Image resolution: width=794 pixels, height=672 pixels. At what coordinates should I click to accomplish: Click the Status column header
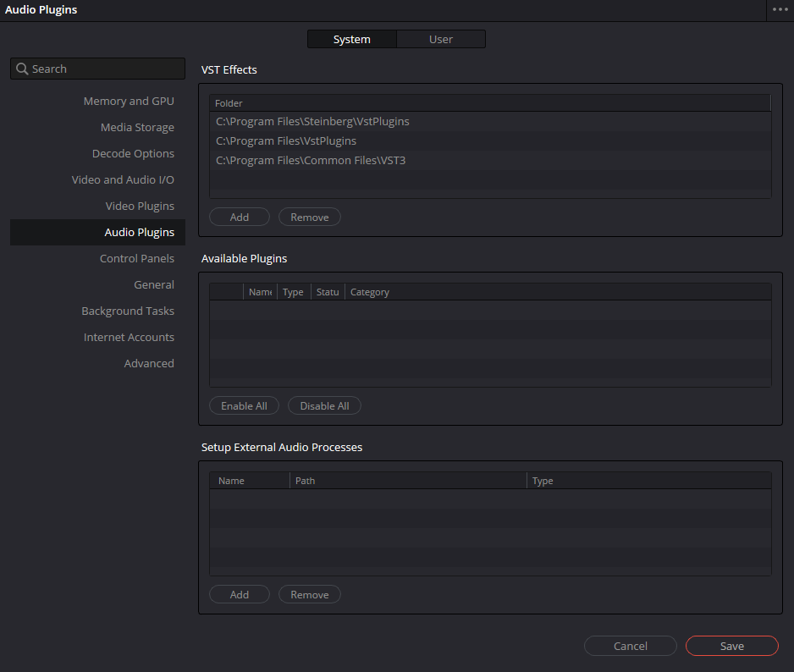pos(328,292)
